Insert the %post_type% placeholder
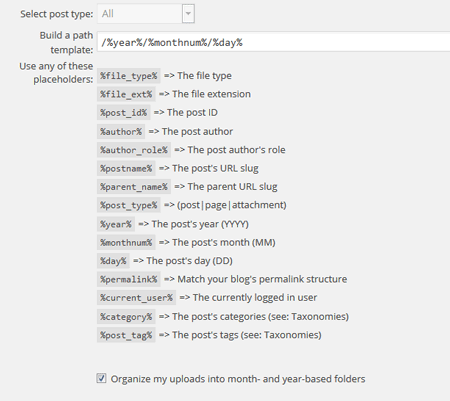The width and height of the screenshot is (450, 401). tap(129, 205)
